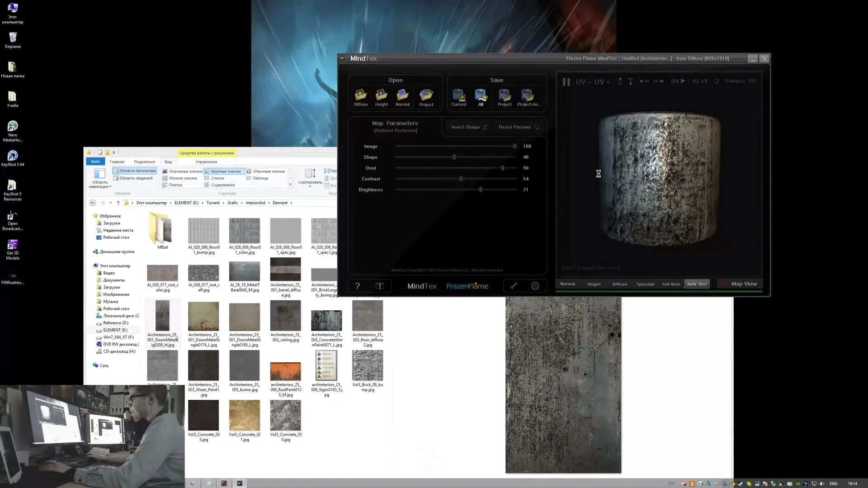Open a Normal map in MindTex
Screen dimensions: 868x488
402,97
